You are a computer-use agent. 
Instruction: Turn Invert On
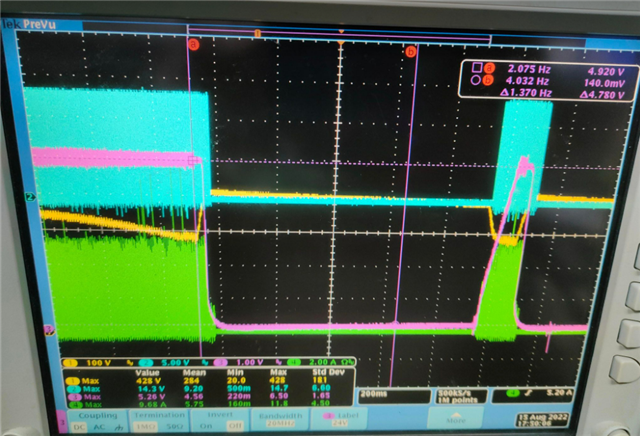click(206, 426)
